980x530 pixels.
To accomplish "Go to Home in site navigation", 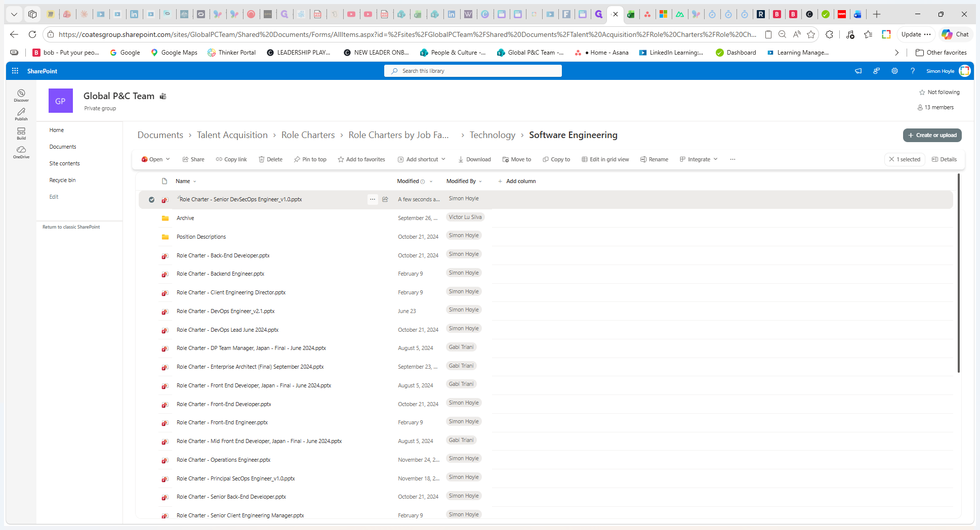I will pos(57,130).
